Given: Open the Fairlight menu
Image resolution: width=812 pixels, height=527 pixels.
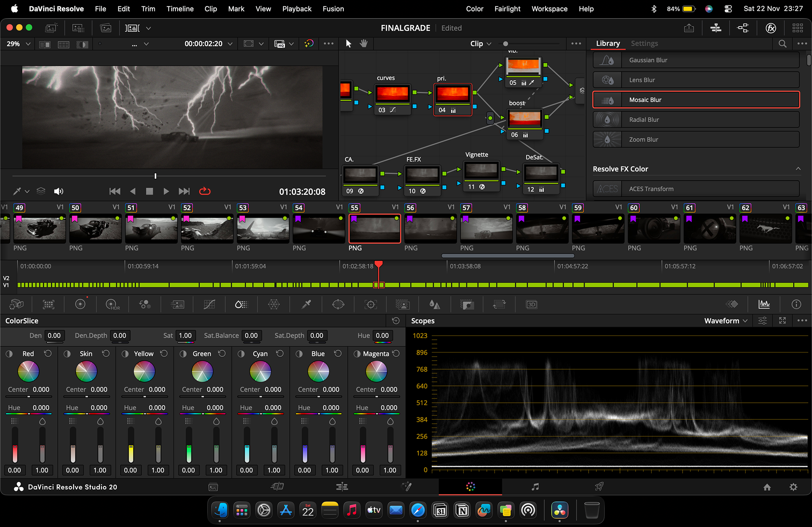Looking at the screenshot, I should [507, 9].
